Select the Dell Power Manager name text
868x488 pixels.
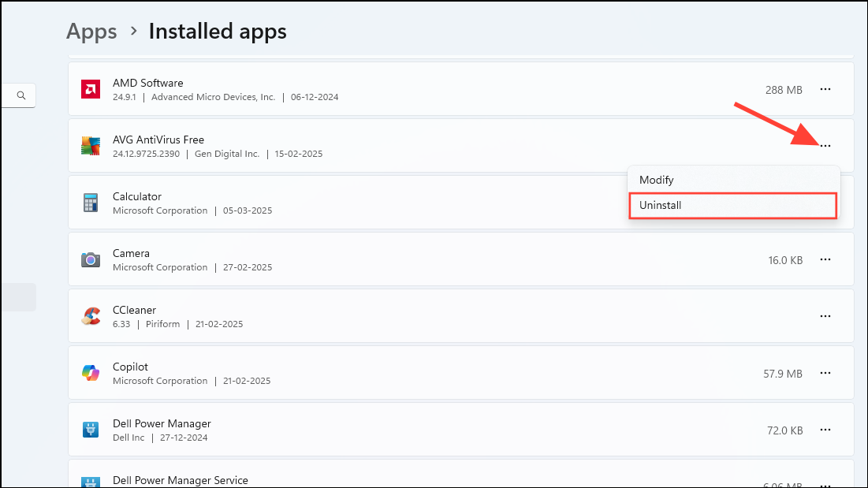162,424
